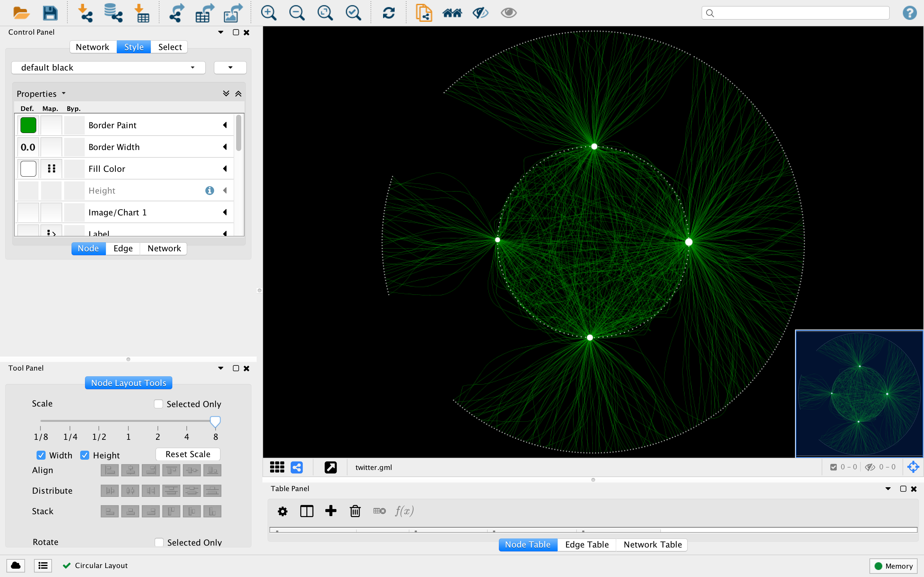Switch to the Edge Table tab
This screenshot has width=924, height=577.
click(586, 545)
